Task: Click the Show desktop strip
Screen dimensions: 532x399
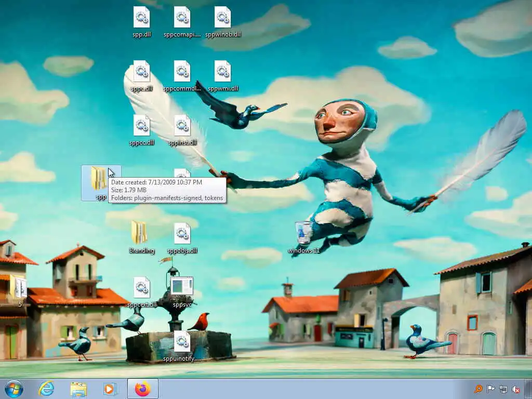Action: pyautogui.click(x=528, y=389)
